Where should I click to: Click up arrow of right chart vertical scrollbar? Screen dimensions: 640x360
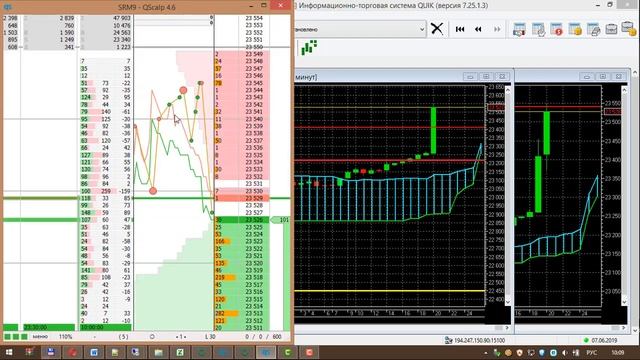624,89
